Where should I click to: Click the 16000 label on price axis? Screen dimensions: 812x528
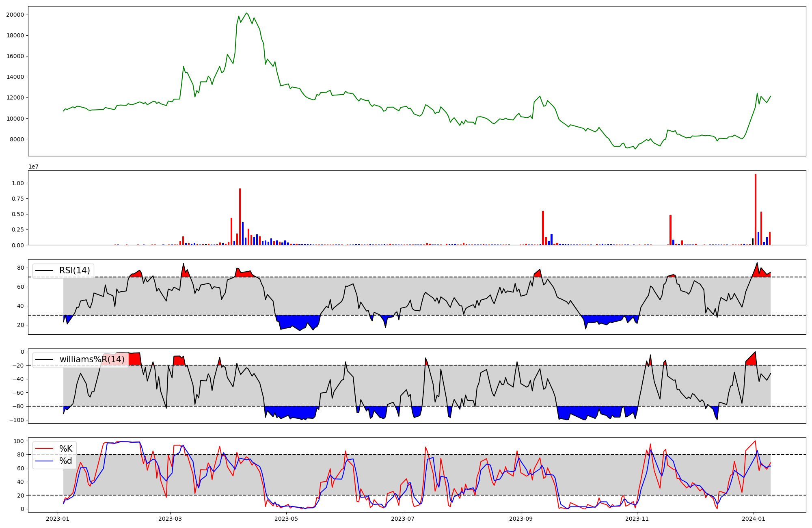[x=15, y=56]
